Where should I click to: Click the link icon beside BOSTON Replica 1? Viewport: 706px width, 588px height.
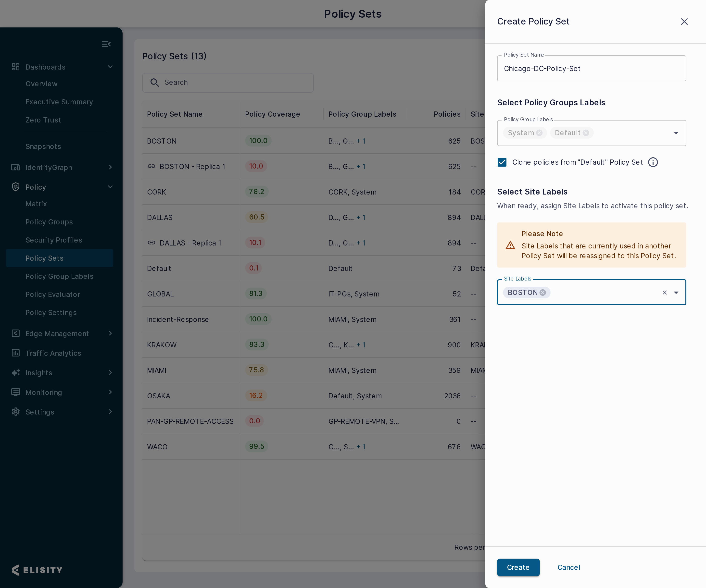[151, 166]
